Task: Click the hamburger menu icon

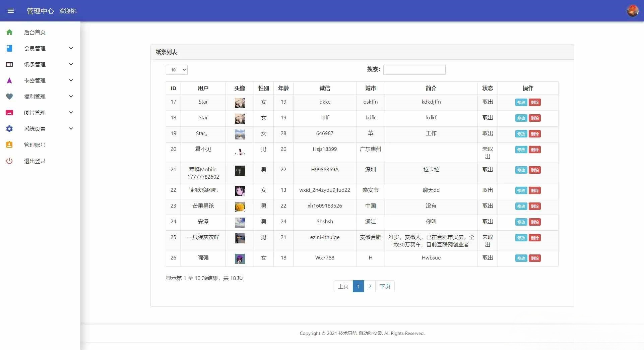Action: (11, 11)
